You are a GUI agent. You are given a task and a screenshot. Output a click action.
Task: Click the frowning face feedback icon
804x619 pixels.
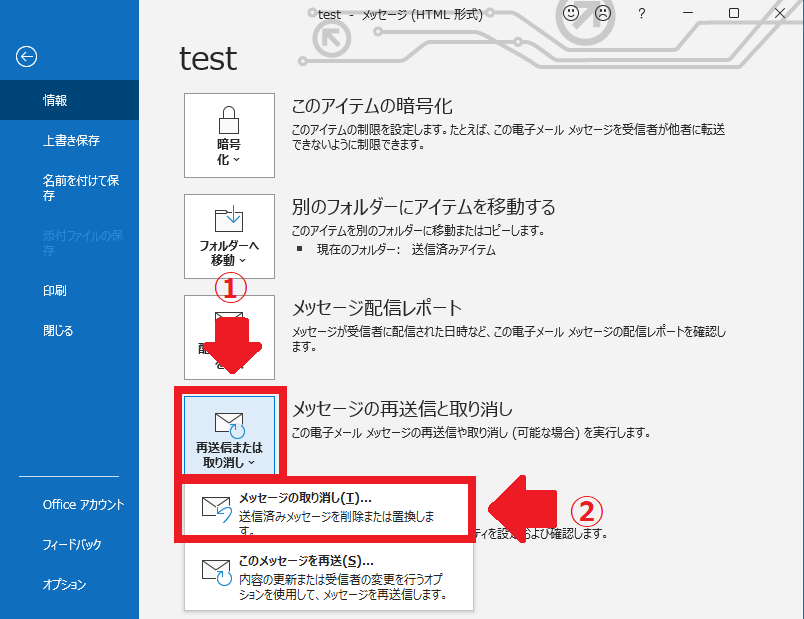coord(602,14)
